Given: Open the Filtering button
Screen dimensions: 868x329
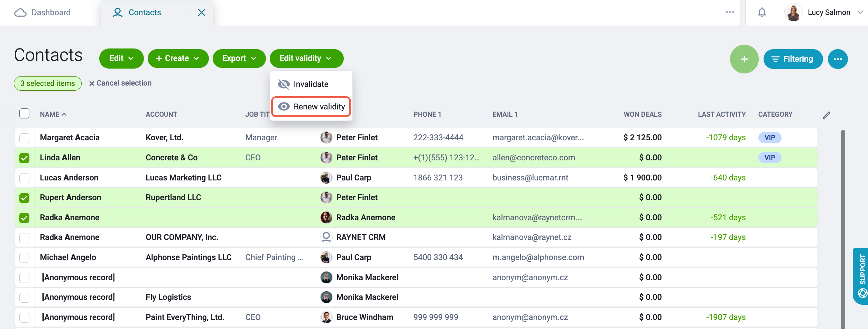Looking at the screenshot, I should 793,59.
